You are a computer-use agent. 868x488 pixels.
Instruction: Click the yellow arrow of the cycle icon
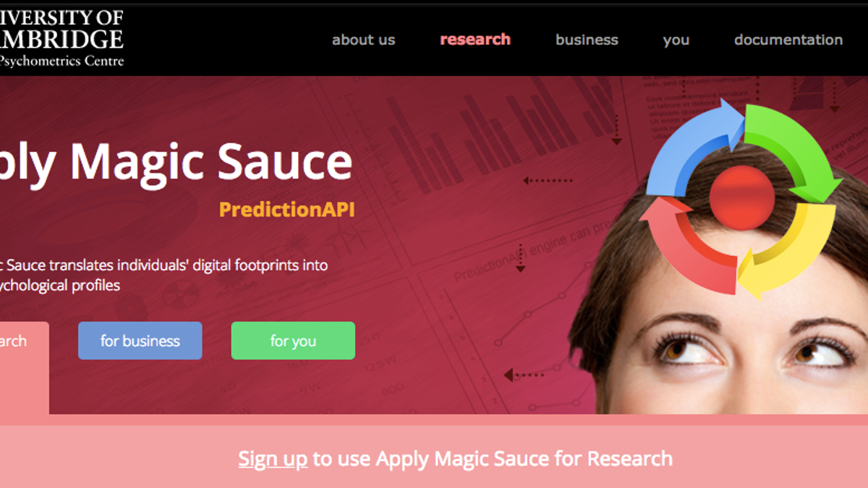[x=788, y=249]
